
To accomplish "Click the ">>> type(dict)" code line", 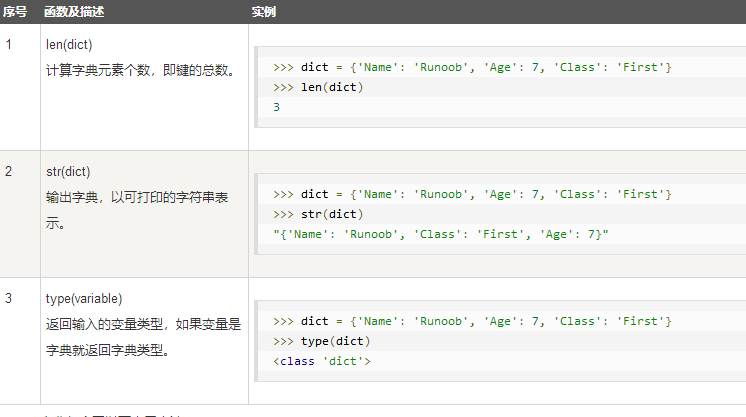I will (x=322, y=341).
